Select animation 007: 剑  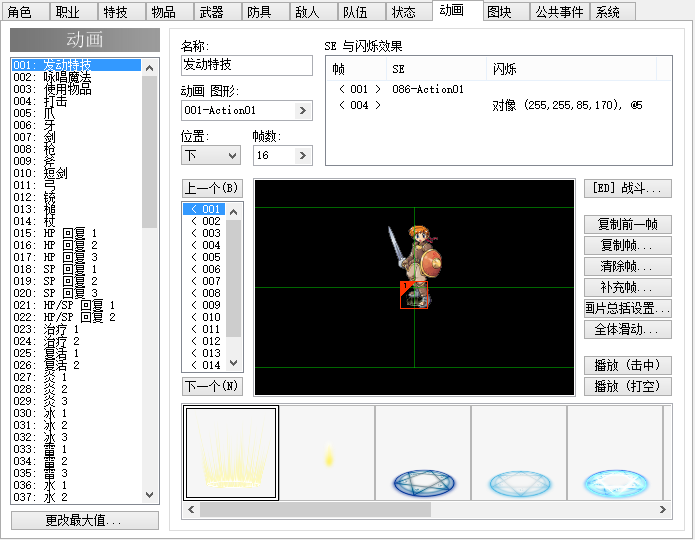(x=76, y=137)
